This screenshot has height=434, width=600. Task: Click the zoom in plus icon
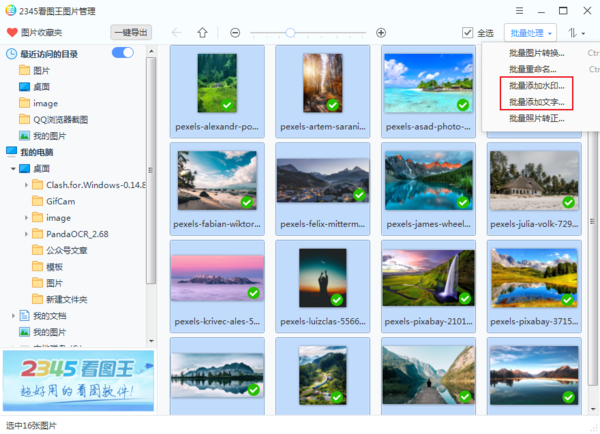tap(381, 33)
